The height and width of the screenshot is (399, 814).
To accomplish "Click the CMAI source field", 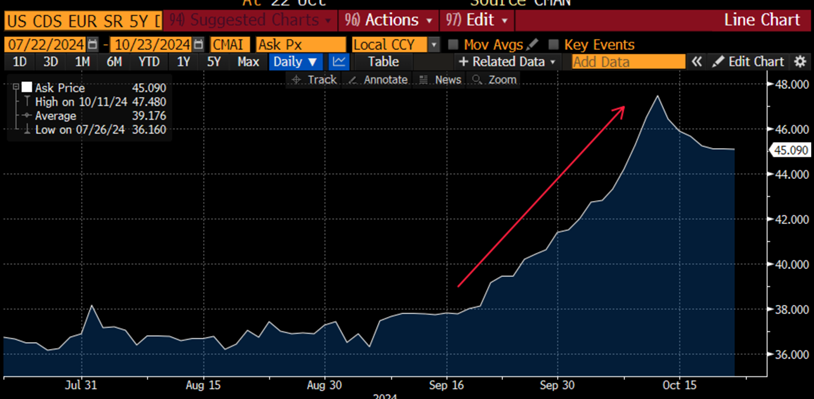I will [x=230, y=45].
